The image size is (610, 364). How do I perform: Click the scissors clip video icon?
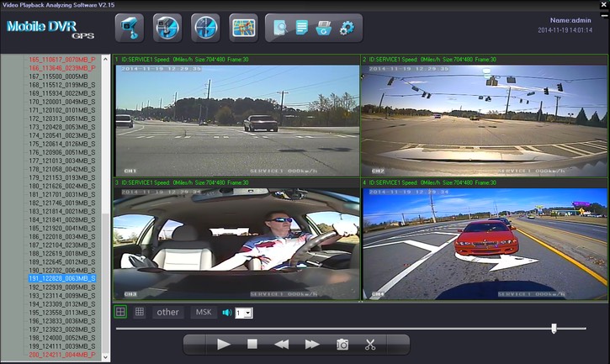370,345
